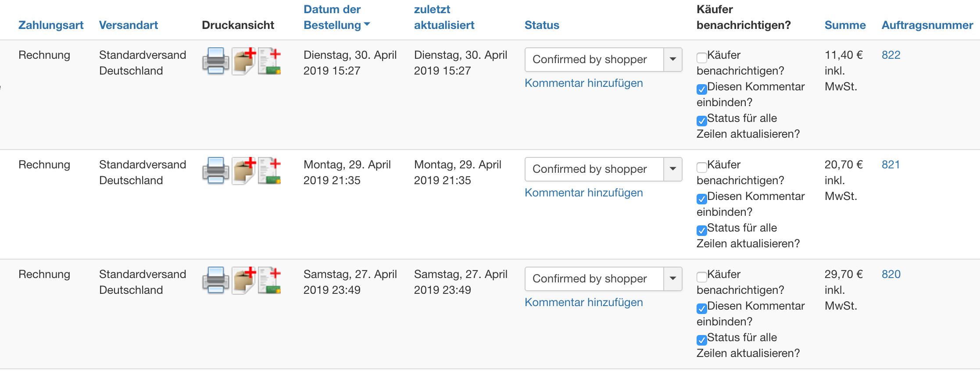Viewport: 980px width, 371px height.
Task: Open order number 820 link
Action: click(x=891, y=274)
